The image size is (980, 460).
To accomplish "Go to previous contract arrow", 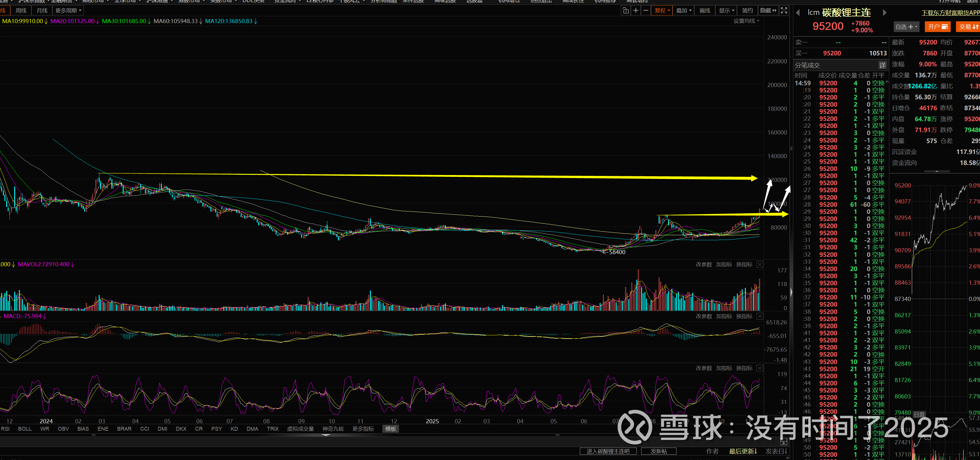I will (798, 12).
